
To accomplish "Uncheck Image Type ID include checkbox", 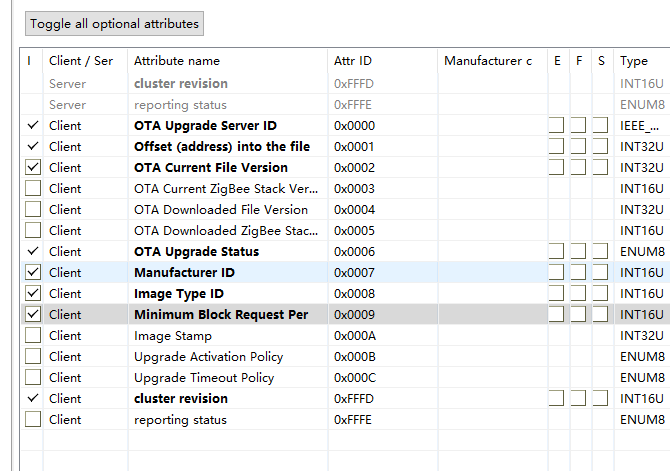I will pos(33,294).
